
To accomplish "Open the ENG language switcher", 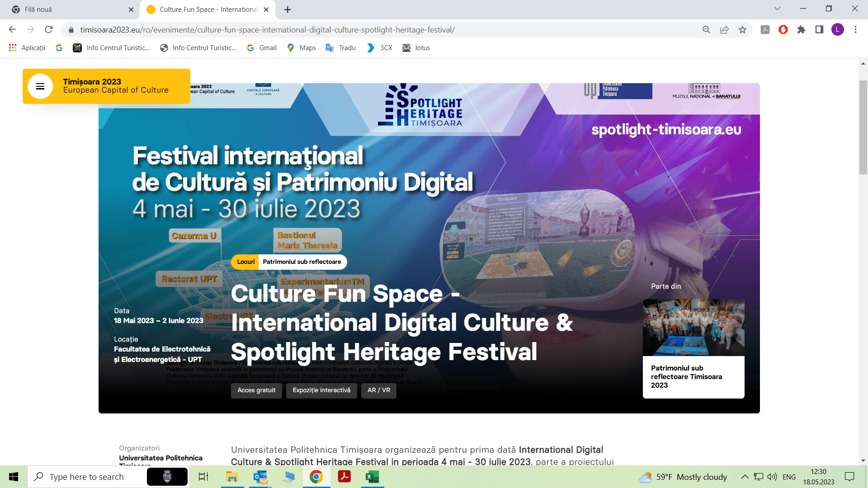I will (789, 477).
